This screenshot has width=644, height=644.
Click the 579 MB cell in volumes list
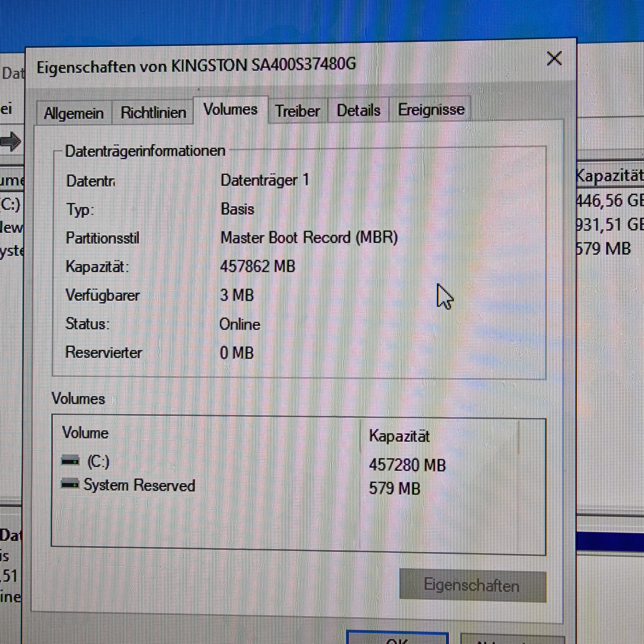(x=394, y=488)
